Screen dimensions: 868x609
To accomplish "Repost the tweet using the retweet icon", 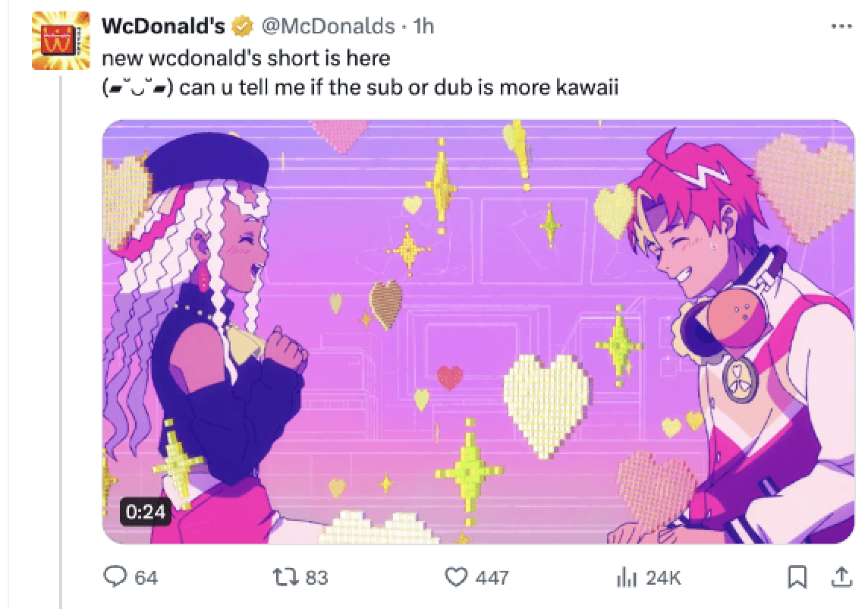I will coord(285,577).
